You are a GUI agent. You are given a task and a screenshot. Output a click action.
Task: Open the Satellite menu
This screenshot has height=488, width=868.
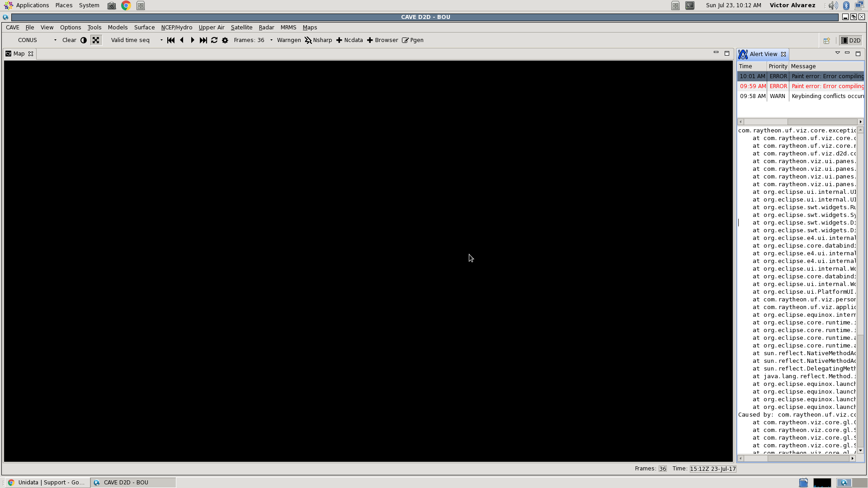pyautogui.click(x=241, y=28)
